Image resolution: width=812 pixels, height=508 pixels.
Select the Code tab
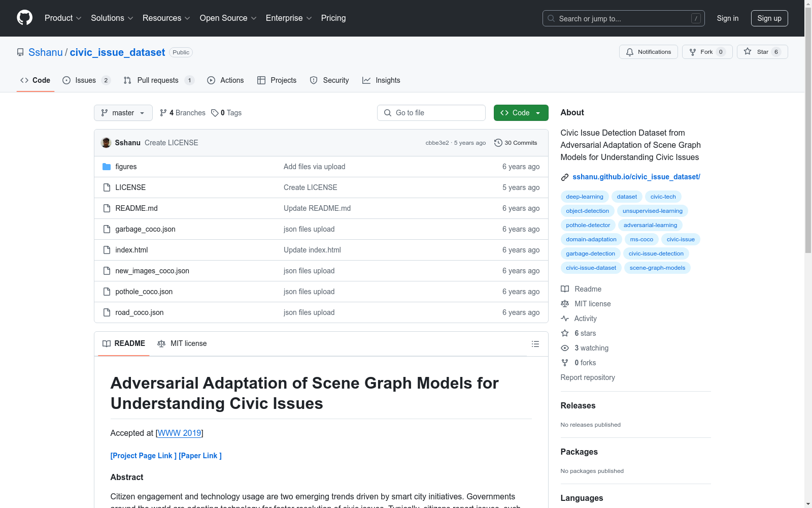point(36,80)
